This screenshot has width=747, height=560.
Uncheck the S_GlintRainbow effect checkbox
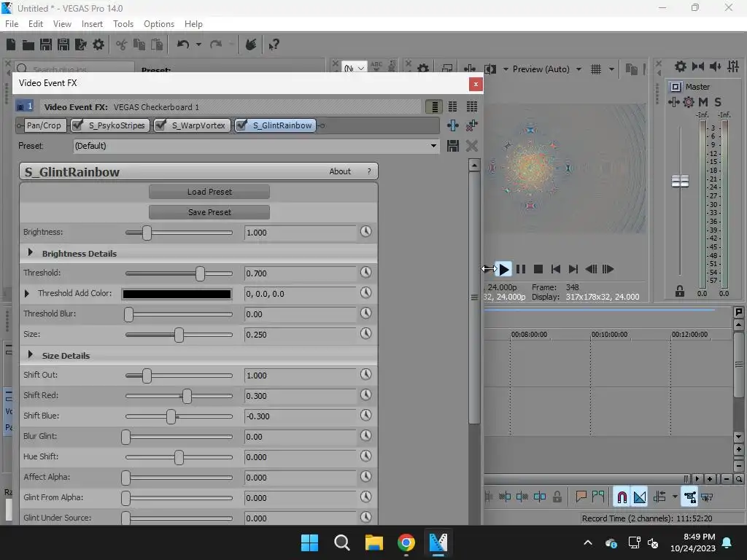point(241,125)
